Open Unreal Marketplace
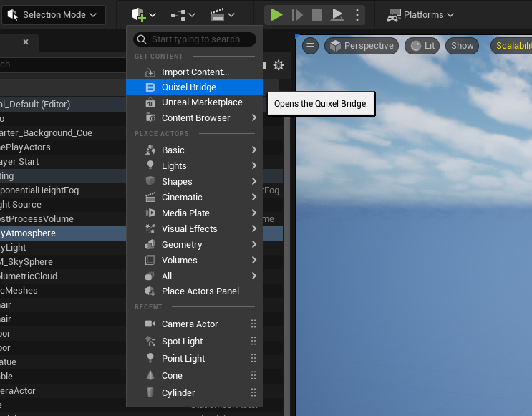Screen dimensions: 532x416 pos(195,102)
